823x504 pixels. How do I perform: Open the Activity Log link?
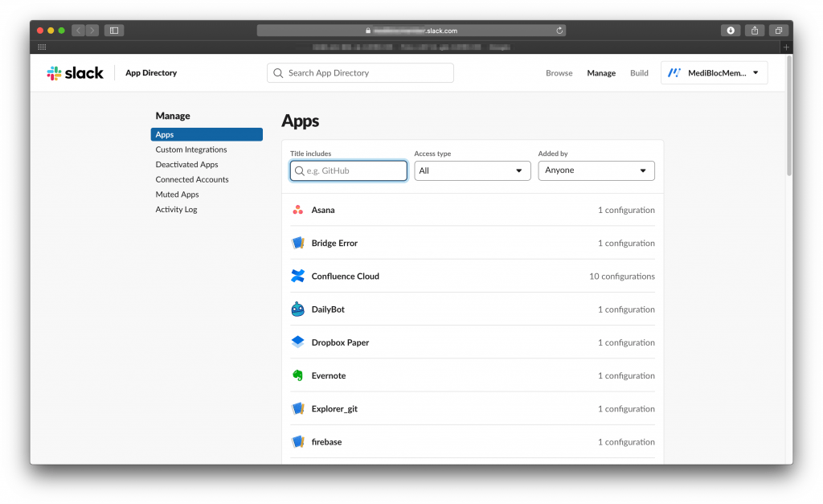(x=176, y=210)
